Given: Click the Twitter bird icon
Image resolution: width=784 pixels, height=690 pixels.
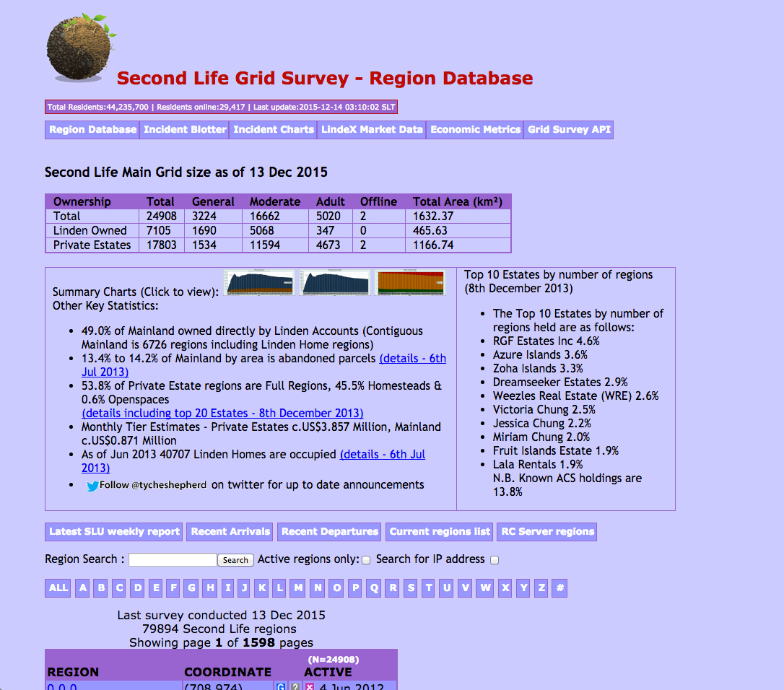Looking at the screenshot, I should (92, 486).
